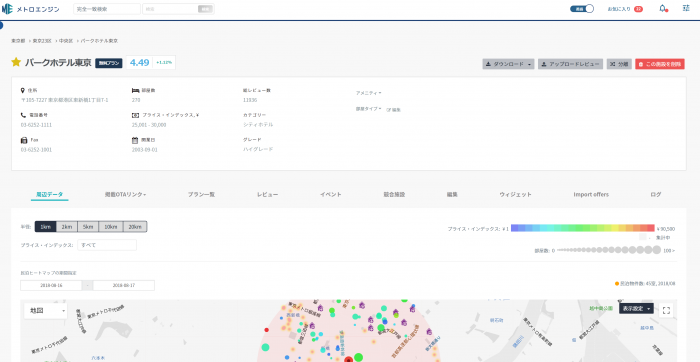Click the category value シティホテル
The image size is (700, 362).
(x=258, y=125)
